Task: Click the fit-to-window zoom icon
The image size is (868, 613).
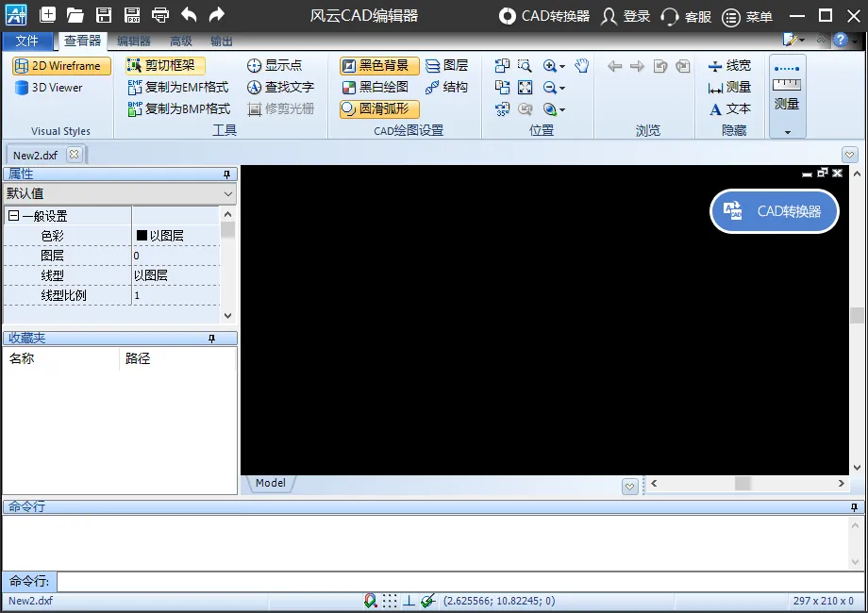Action: pyautogui.click(x=525, y=88)
